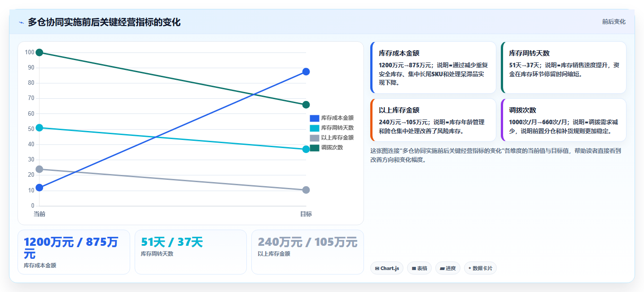Viewport: 644px width, 292px height.
Task: Click the 调拨次数 legend label text
Action: click(332, 148)
